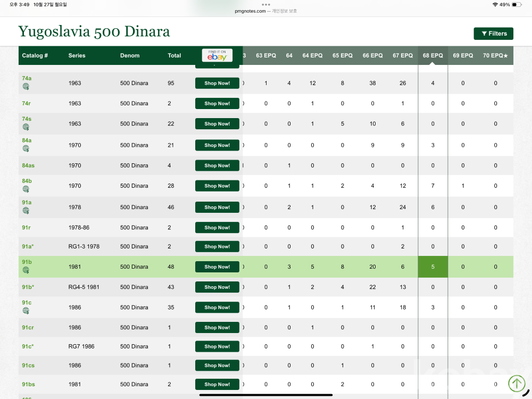Select the 70 EPQ★ column header
Image resolution: width=532 pixels, height=399 pixels.
pos(495,55)
